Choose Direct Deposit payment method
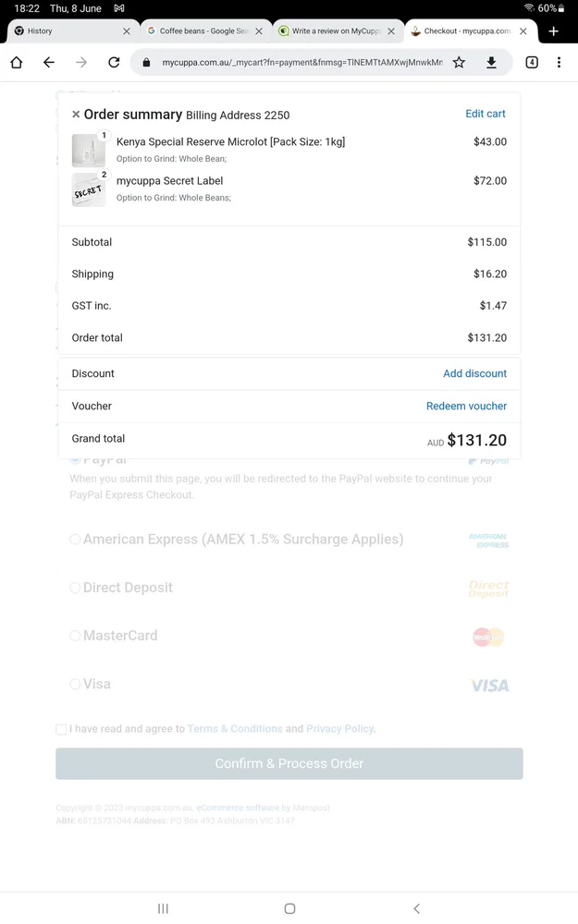Screen dimensions: 578x924 [x=75, y=588]
